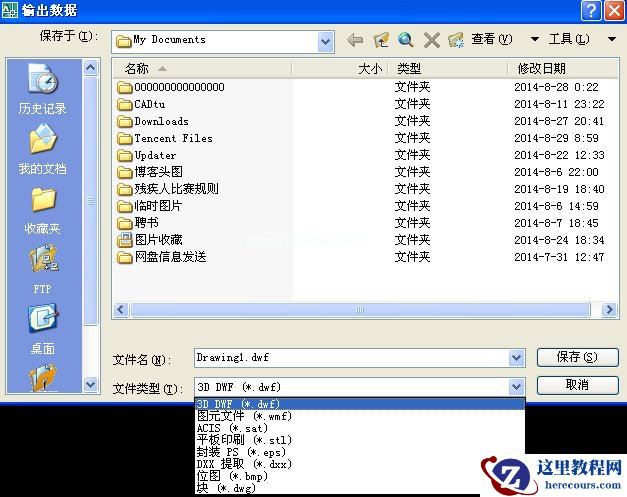Click the 文件类型 combo box field
Viewport: 627px width, 497px height.
[359, 387]
